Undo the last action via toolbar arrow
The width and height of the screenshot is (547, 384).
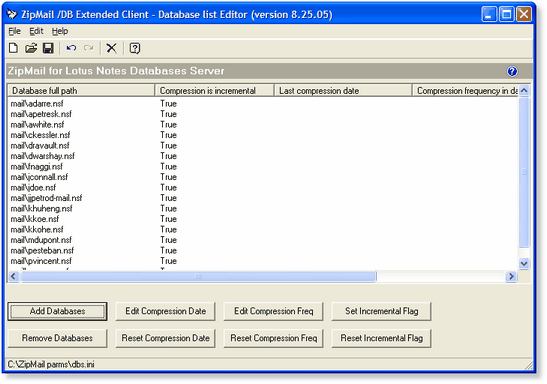coord(71,48)
